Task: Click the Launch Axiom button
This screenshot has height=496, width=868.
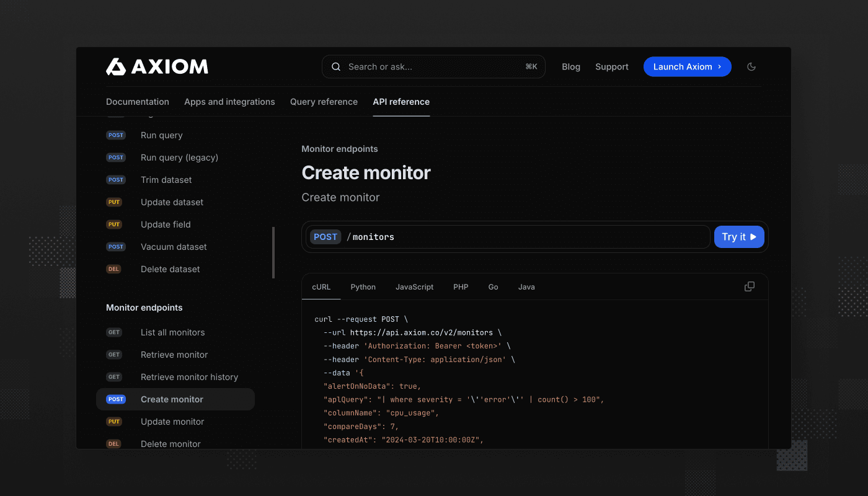Action: pyautogui.click(x=687, y=67)
